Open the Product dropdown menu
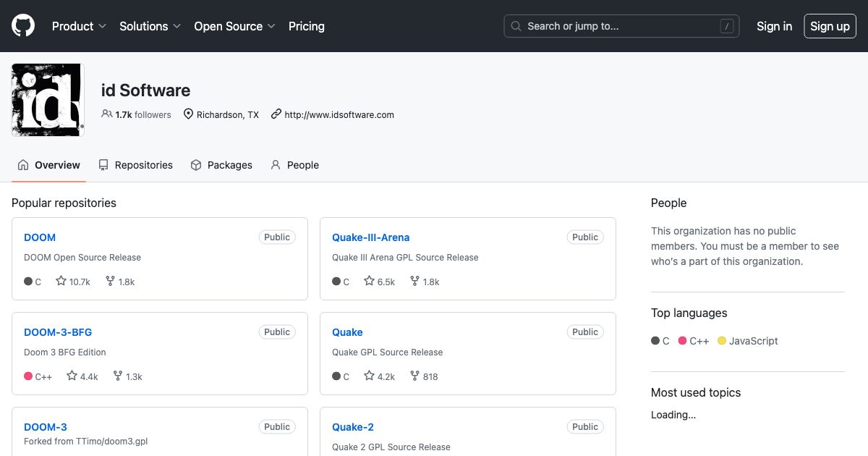Image resolution: width=868 pixels, height=456 pixels. coord(78,26)
